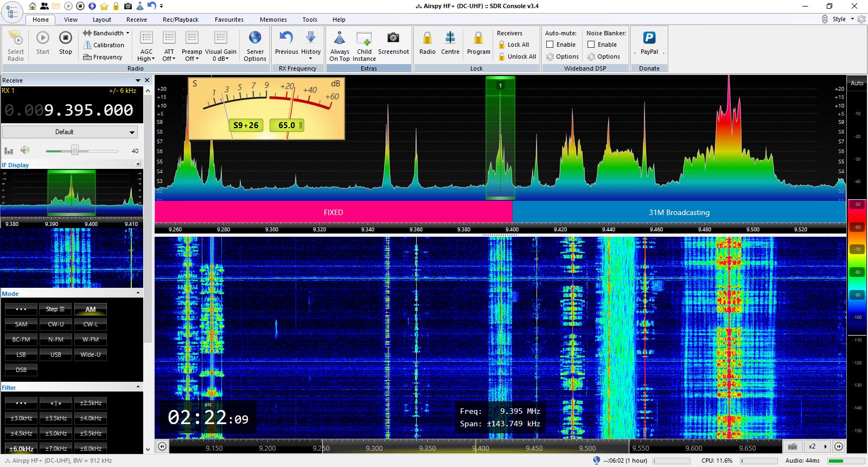Open the Visual Gain 0 dB dropdown
Screen dimensions: 868x467
(221, 46)
